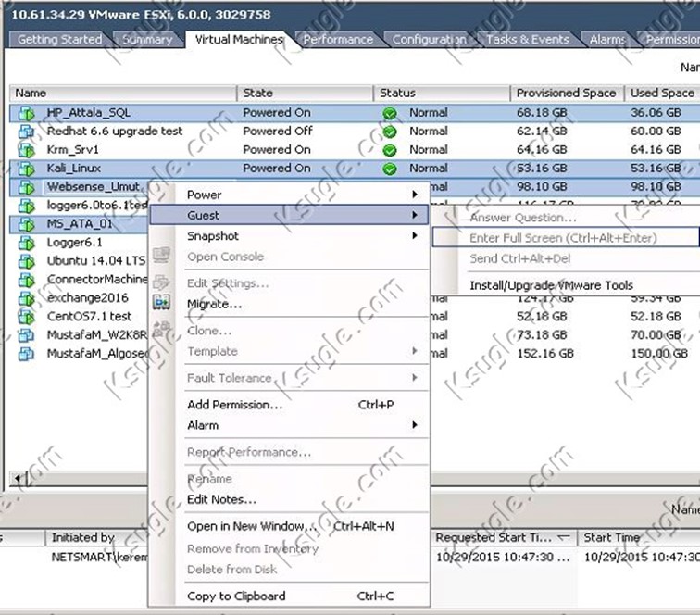Click the green Normal status icon for HP_Attala_SQL
This screenshot has height=615, width=700.
[x=390, y=113]
